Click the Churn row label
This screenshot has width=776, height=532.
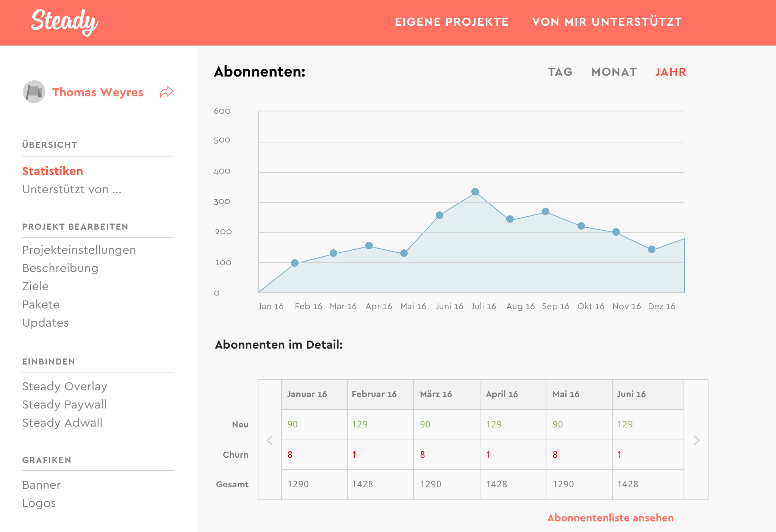pos(236,455)
